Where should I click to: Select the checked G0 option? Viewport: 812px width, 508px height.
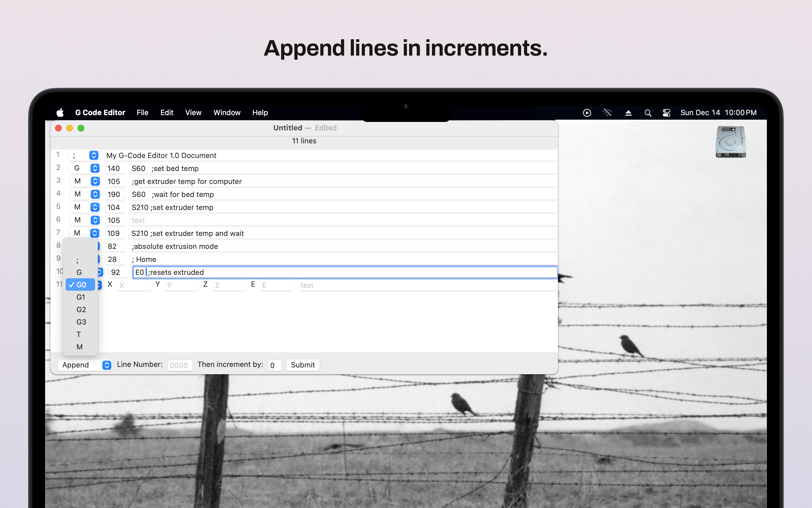pyautogui.click(x=80, y=284)
